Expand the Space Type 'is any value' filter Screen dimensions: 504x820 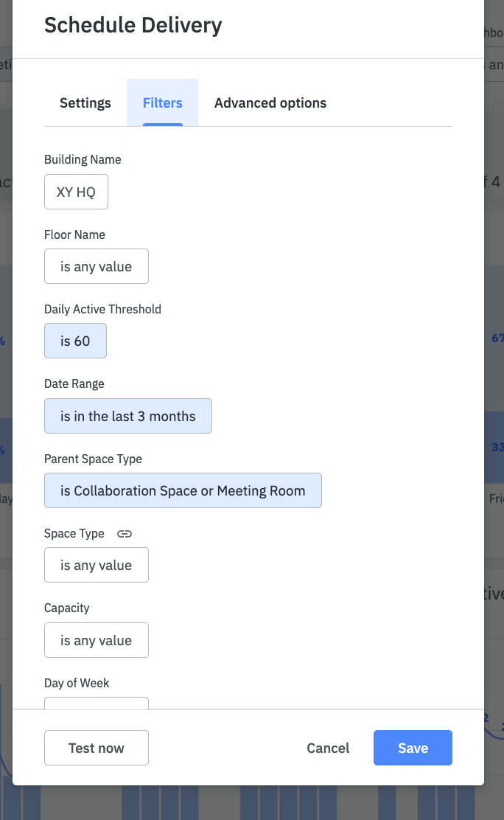[97, 565]
